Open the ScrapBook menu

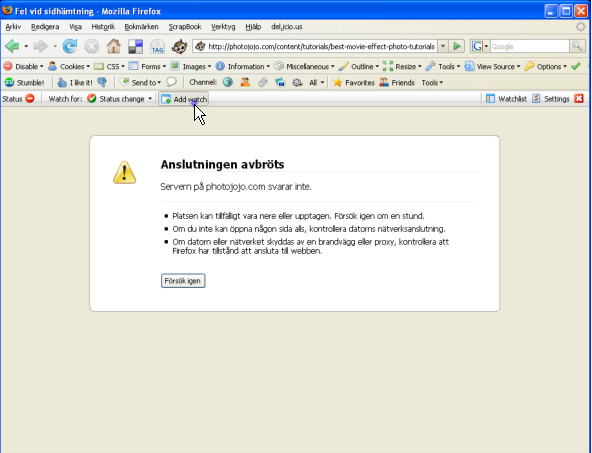185,27
